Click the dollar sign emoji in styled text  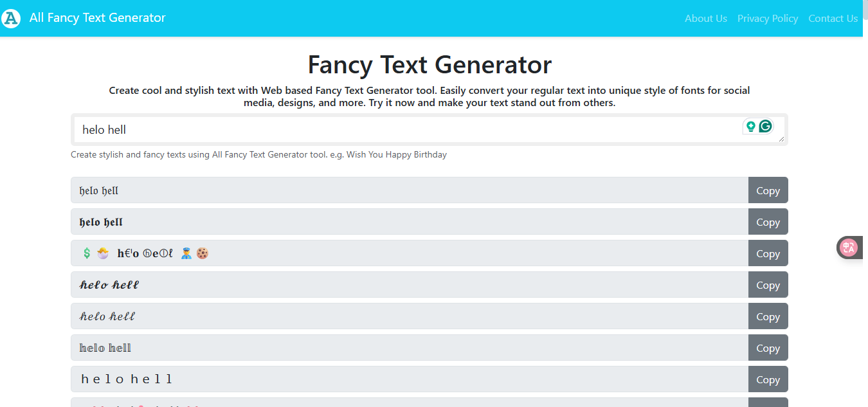(87, 253)
